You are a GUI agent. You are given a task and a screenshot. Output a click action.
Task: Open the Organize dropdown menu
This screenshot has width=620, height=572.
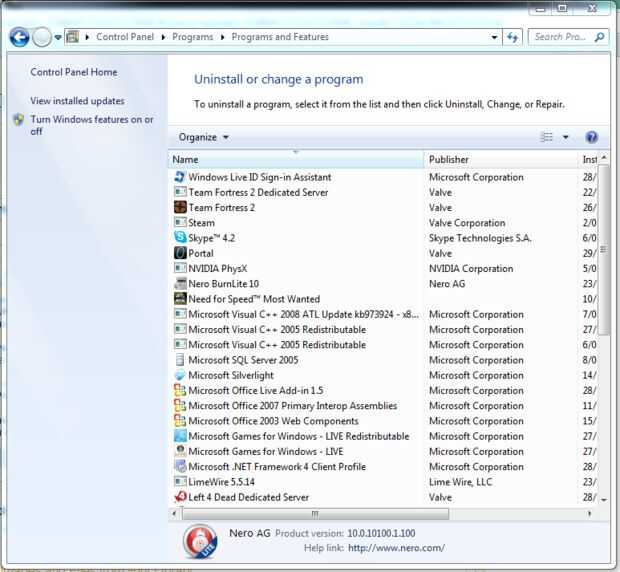point(203,137)
